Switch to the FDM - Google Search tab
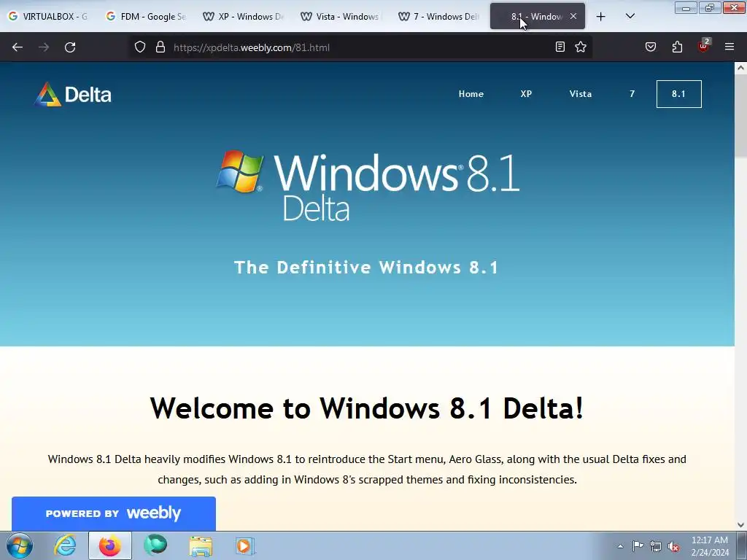The width and height of the screenshot is (747, 560). (146, 16)
